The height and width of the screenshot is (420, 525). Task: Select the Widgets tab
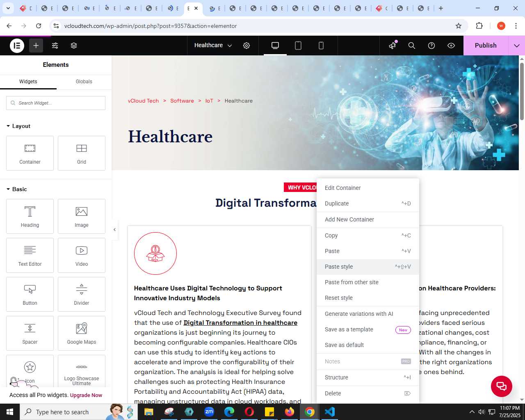click(x=28, y=82)
